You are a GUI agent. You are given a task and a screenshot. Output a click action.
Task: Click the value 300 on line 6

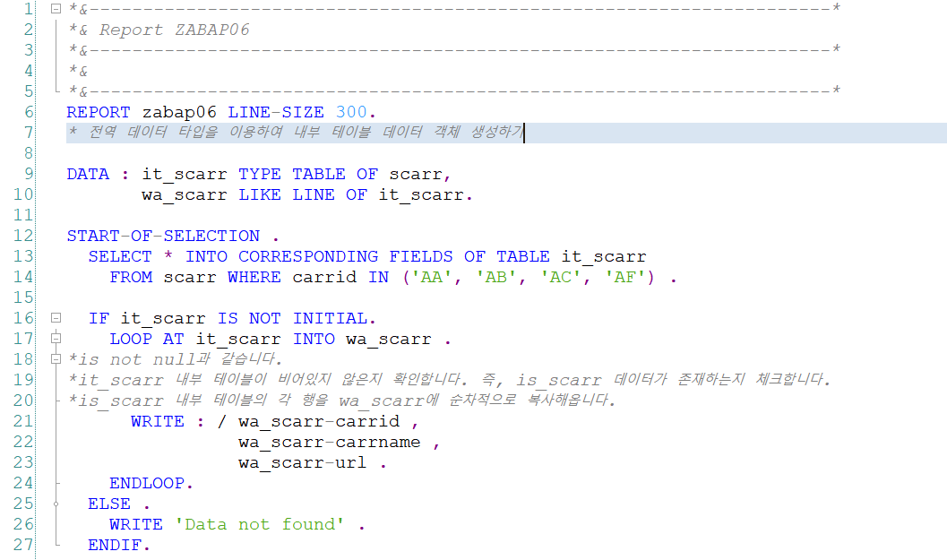[351, 112]
